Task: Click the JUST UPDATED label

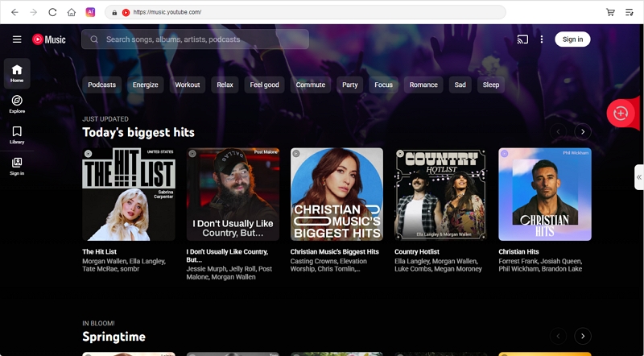Action: (x=105, y=119)
